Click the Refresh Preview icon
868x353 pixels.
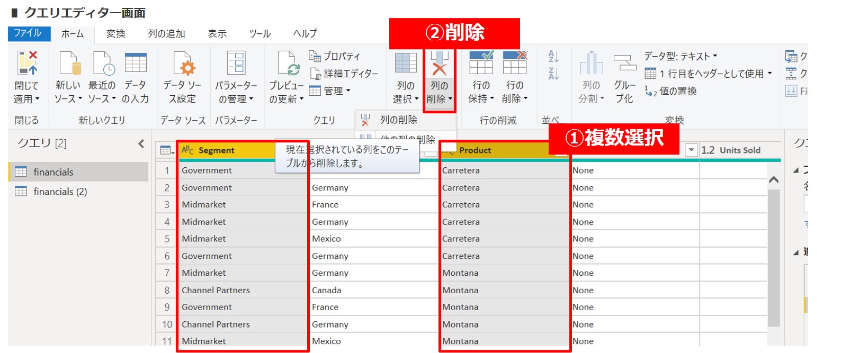click(287, 63)
